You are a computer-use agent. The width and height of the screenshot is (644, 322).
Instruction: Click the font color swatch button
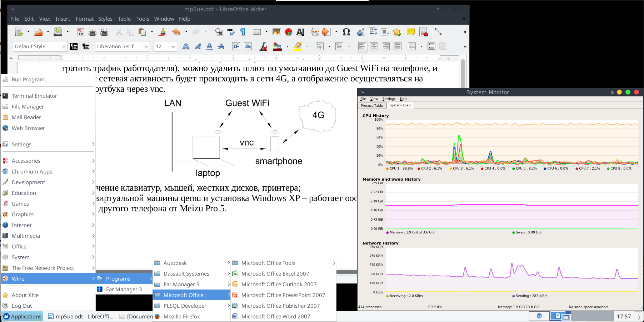277,46
